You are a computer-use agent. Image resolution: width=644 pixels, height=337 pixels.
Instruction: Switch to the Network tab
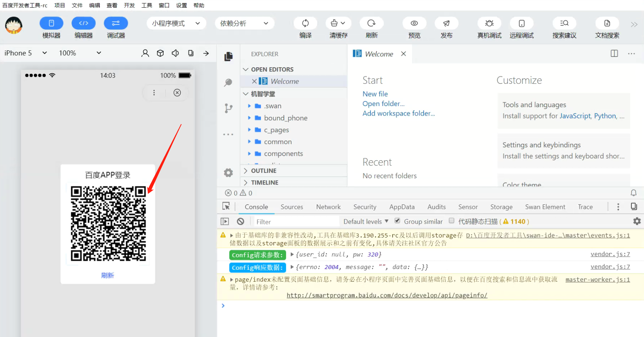[329, 207]
